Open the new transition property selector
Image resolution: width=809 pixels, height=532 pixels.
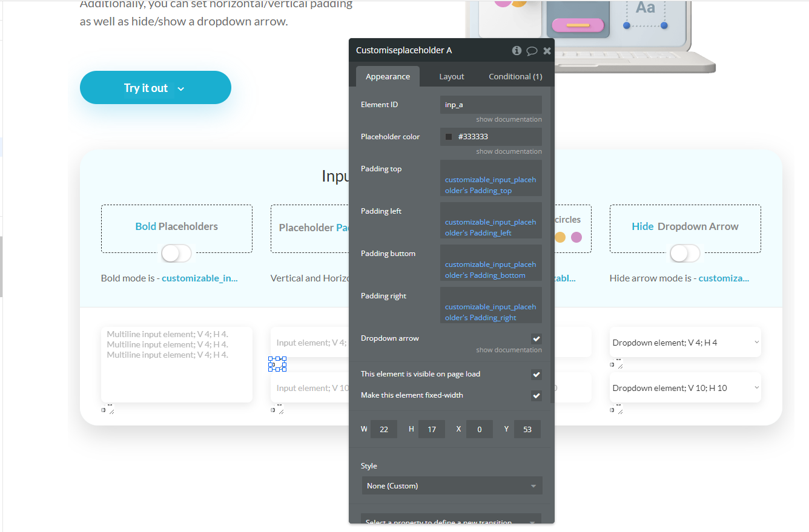[452, 521]
